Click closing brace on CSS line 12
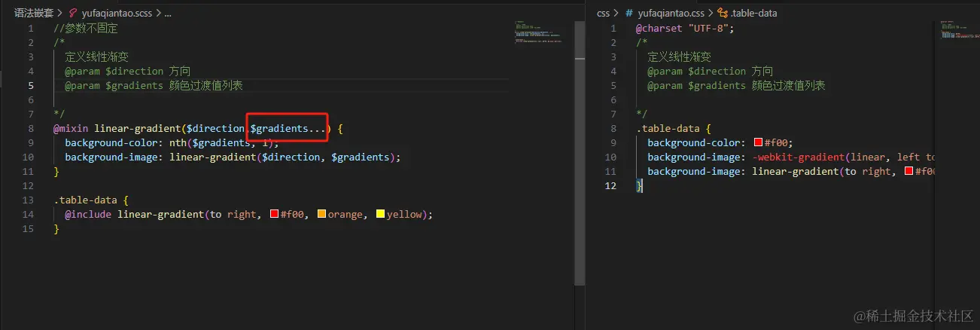Screen dimensions: 980x330 point(639,185)
